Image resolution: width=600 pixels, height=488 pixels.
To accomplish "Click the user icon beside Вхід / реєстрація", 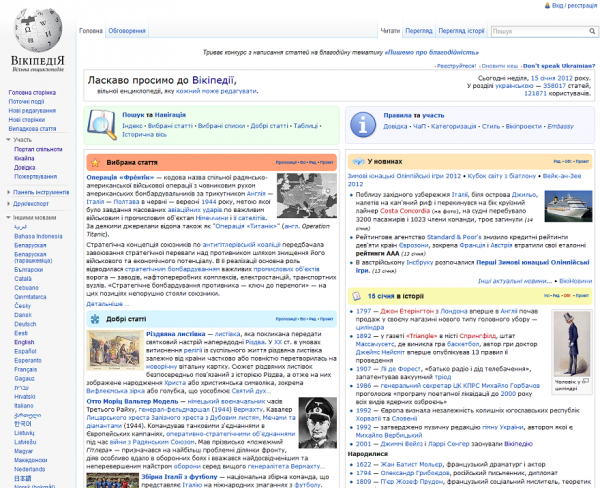I will click(x=547, y=6).
